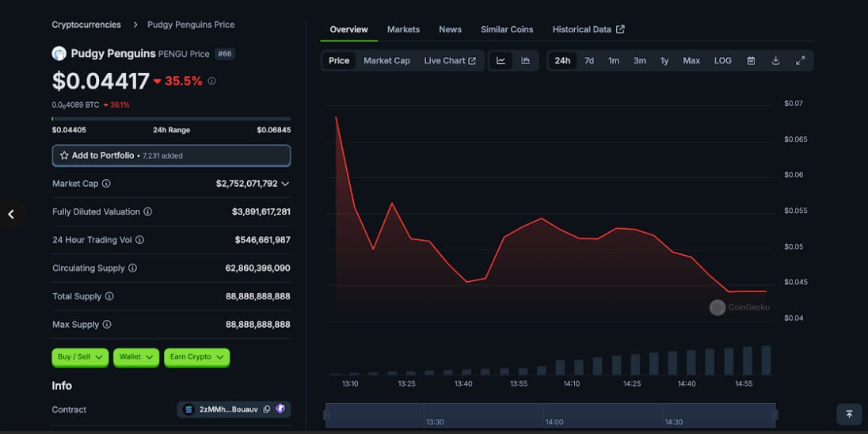
Task: Select the 1y time range
Action: coord(664,60)
